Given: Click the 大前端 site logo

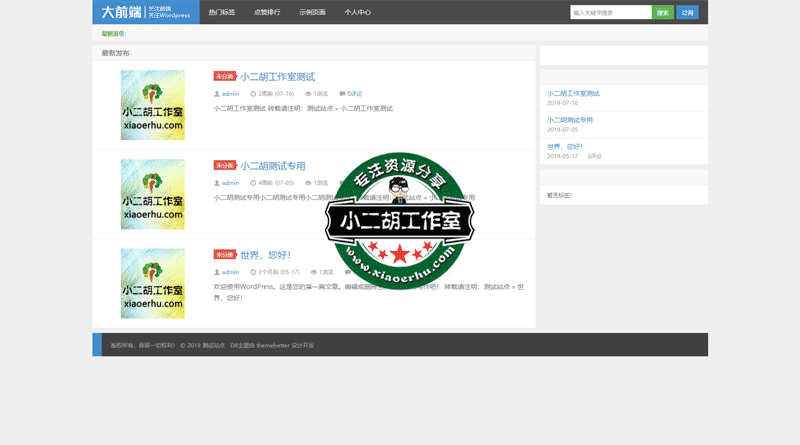Looking at the screenshot, I should [x=146, y=12].
